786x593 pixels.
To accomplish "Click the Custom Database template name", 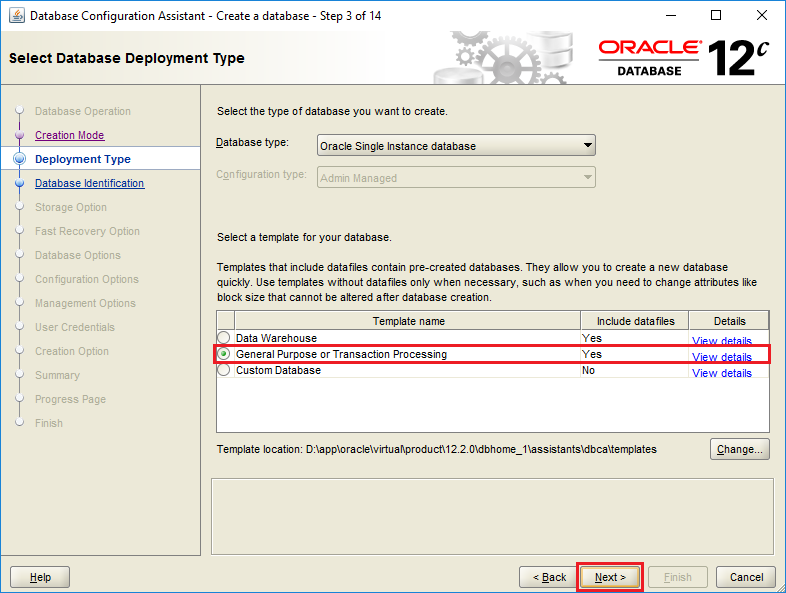I will pos(278,370).
